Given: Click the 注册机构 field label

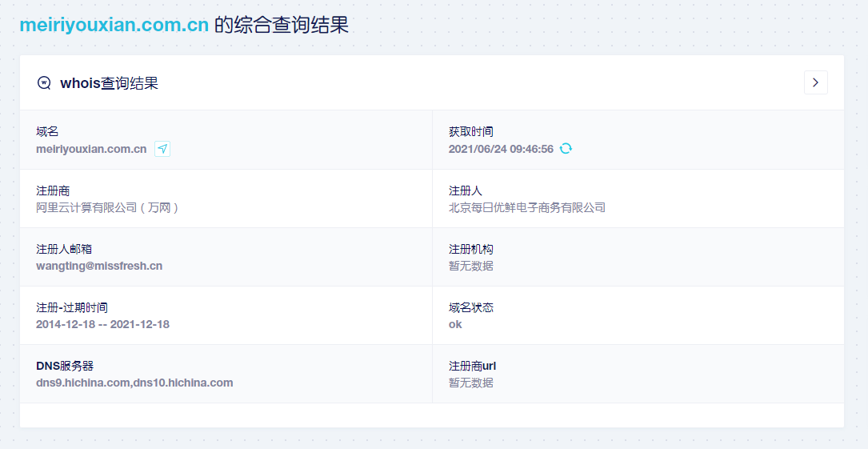Looking at the screenshot, I should pyautogui.click(x=470, y=249).
